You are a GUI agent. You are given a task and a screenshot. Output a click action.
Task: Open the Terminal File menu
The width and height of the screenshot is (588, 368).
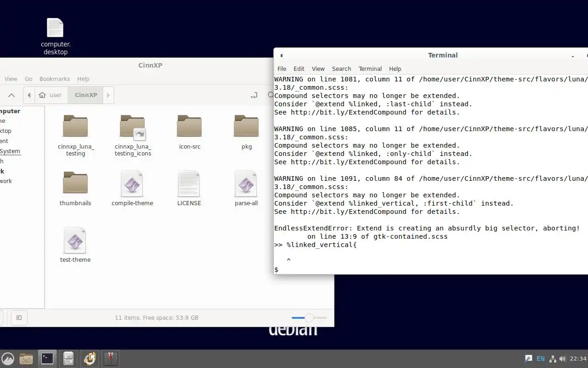pos(282,69)
